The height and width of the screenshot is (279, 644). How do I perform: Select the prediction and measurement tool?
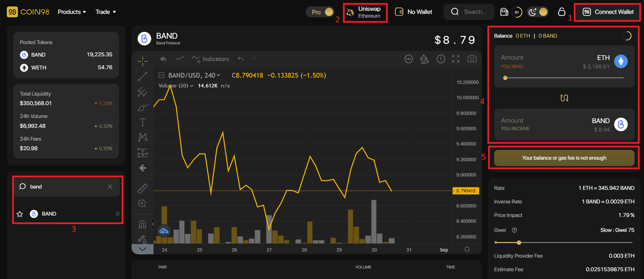click(x=143, y=153)
